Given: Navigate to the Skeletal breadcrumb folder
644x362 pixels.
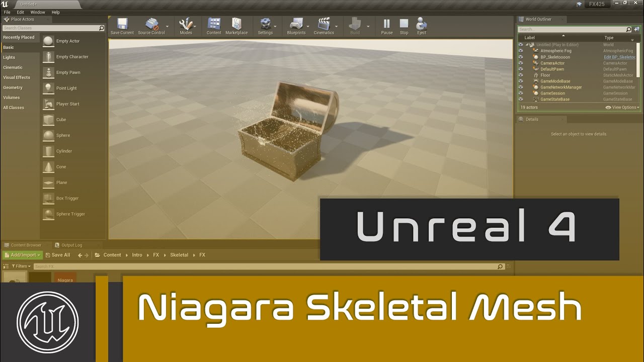Looking at the screenshot, I should (x=179, y=255).
